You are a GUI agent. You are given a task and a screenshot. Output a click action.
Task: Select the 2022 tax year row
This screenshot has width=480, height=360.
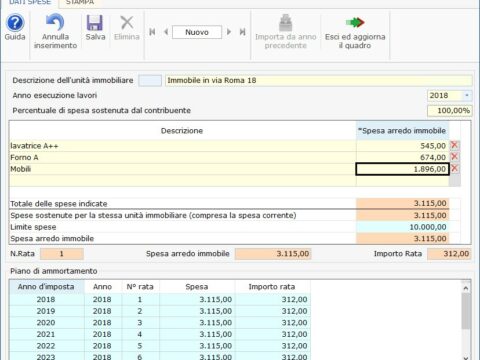pyautogui.click(x=160, y=346)
